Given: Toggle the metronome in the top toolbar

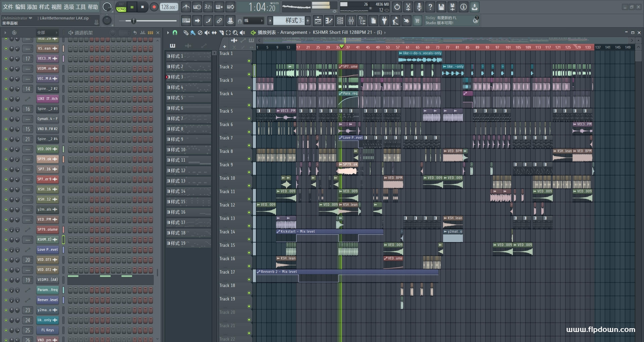Looking at the screenshot, I should point(186,7).
